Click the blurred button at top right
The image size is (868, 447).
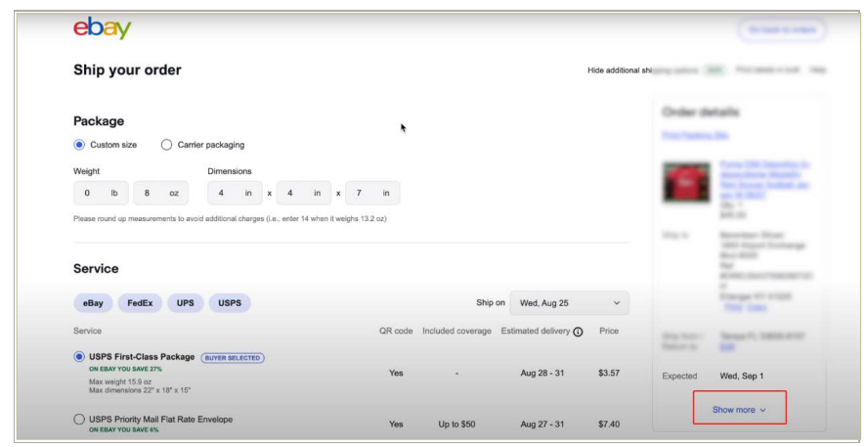782,30
